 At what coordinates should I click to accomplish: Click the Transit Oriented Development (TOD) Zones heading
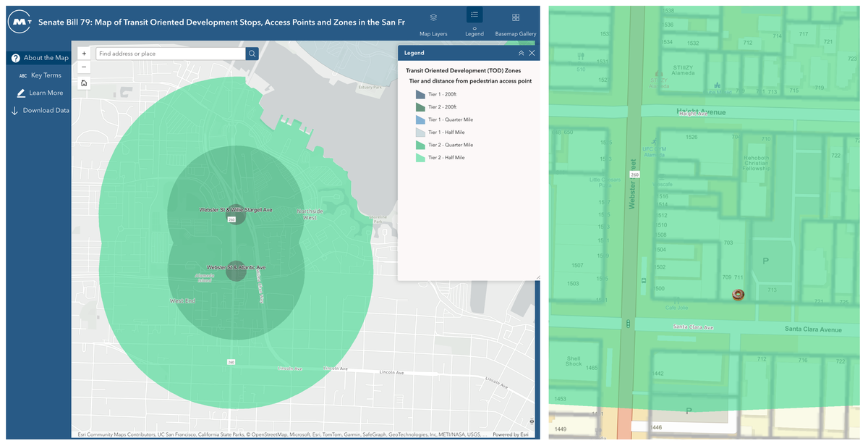[x=463, y=71]
